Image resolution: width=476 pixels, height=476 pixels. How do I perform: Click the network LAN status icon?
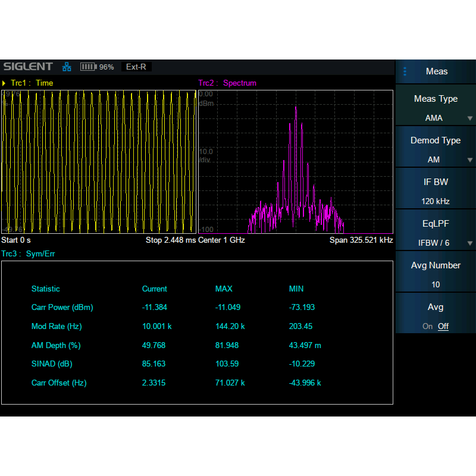click(67, 67)
